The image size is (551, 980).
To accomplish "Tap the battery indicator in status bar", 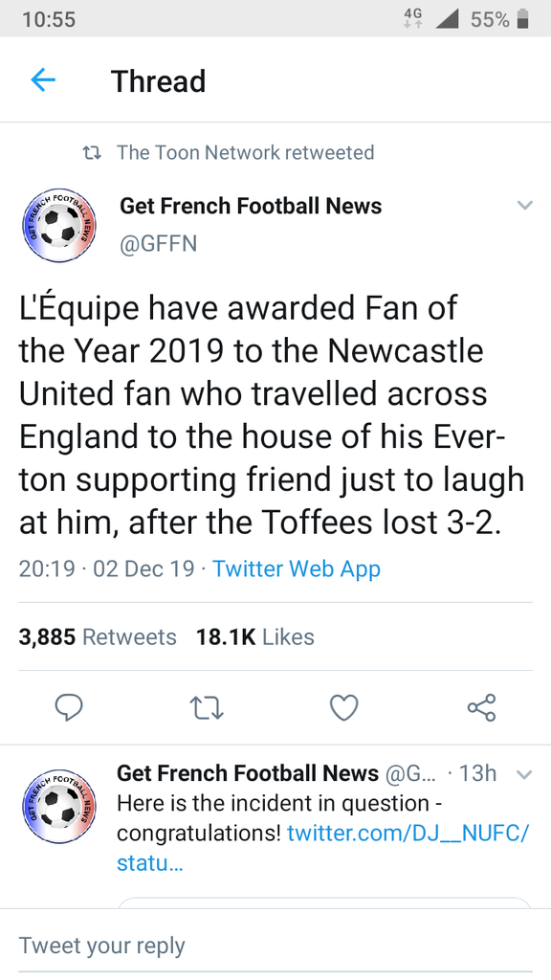I will pos(523,19).
